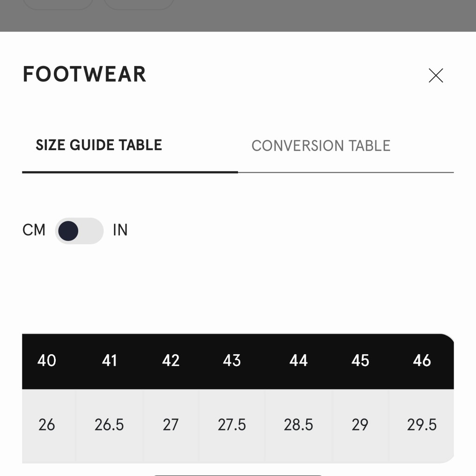Select the 28.5 measurement value
The height and width of the screenshot is (476, 476).
[298, 425]
